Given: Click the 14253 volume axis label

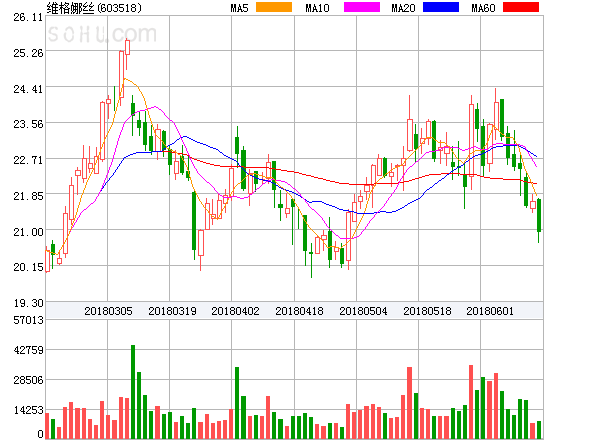Looking at the screenshot, I should 28,410.
